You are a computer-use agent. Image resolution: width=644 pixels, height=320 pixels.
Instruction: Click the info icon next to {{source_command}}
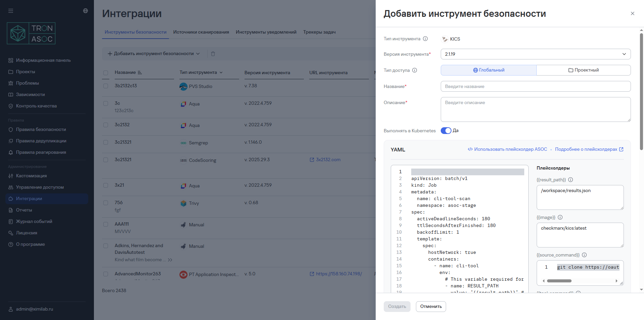click(584, 255)
